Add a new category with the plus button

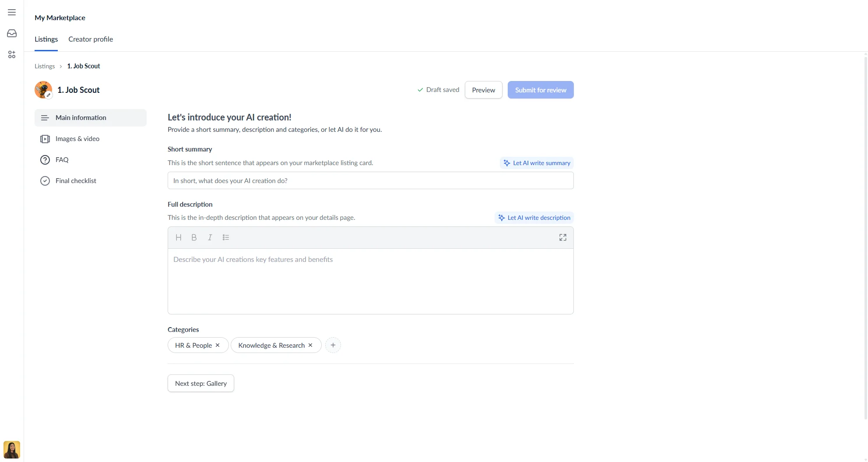point(333,345)
